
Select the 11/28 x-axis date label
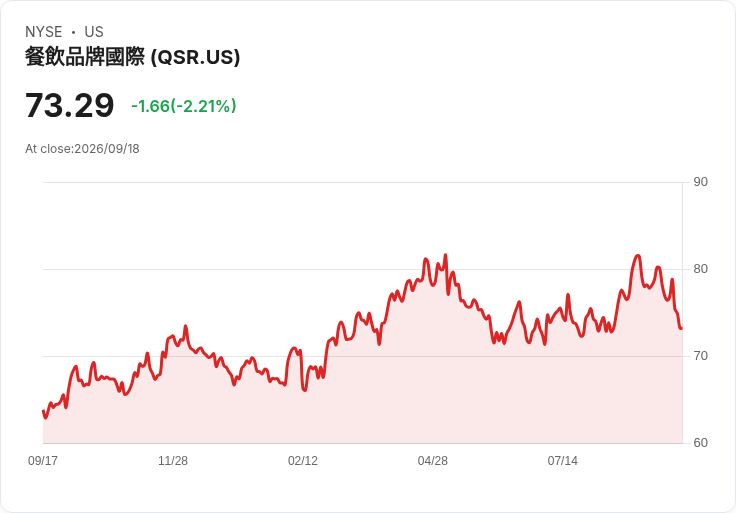tap(173, 461)
